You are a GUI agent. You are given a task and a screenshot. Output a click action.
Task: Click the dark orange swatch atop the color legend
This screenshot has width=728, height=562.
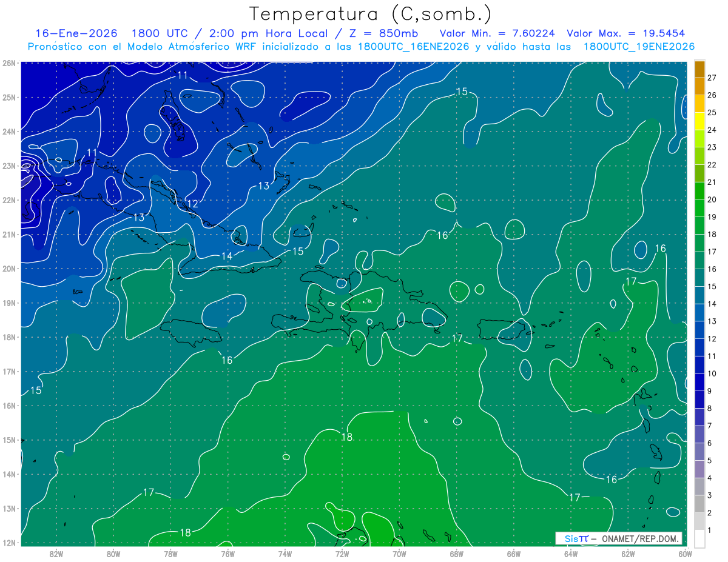pos(699,69)
